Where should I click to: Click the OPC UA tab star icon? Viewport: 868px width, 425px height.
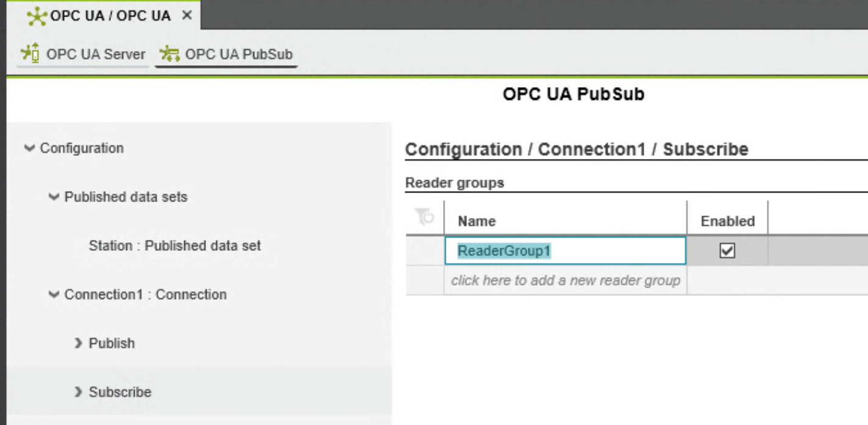coord(37,16)
